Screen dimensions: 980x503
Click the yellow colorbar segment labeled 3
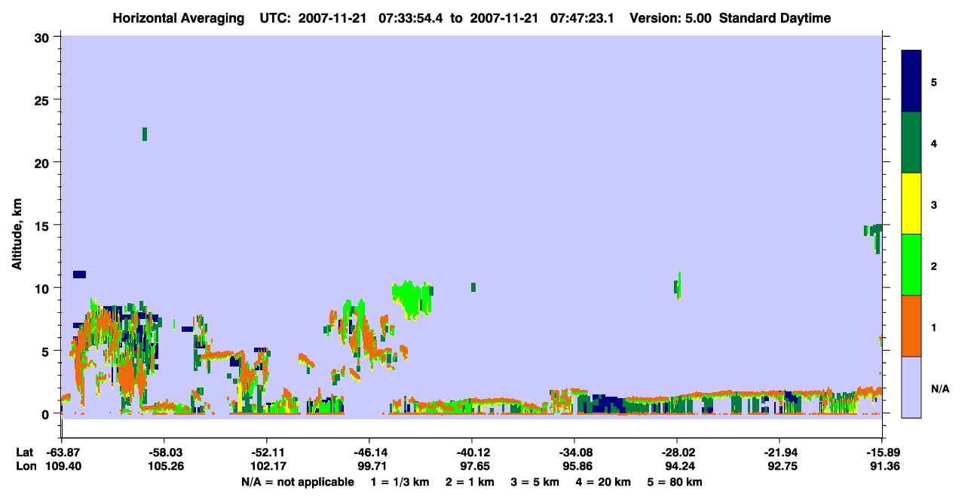point(911,204)
